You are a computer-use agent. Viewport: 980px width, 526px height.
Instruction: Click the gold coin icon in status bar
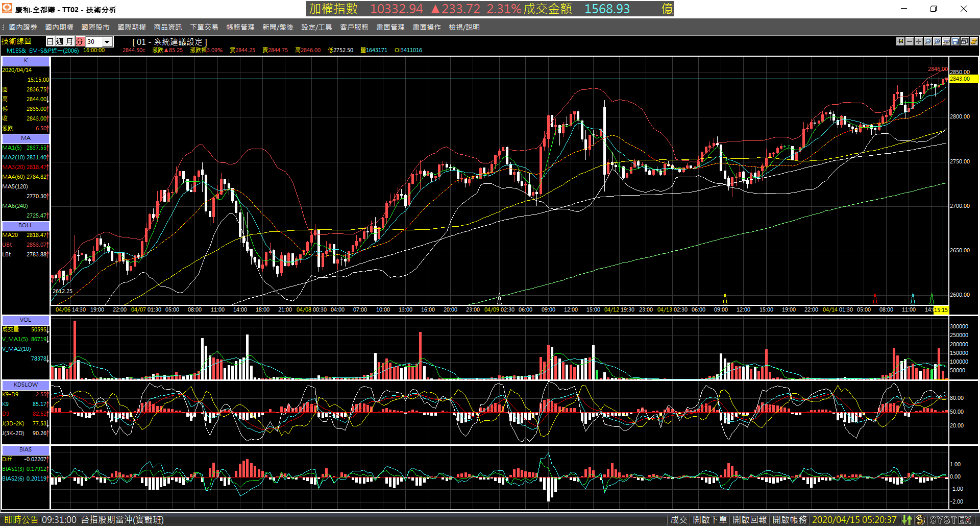(x=920, y=520)
